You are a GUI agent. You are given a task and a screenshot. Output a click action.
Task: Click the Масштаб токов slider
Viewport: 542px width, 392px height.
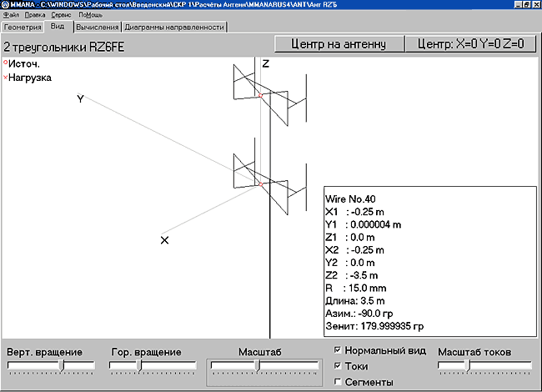coord(467,365)
